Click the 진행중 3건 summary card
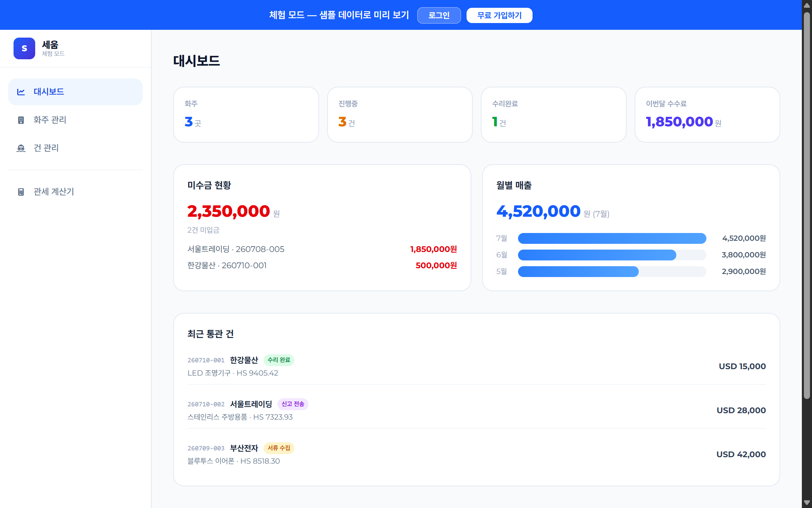812x508 pixels. coord(400,114)
